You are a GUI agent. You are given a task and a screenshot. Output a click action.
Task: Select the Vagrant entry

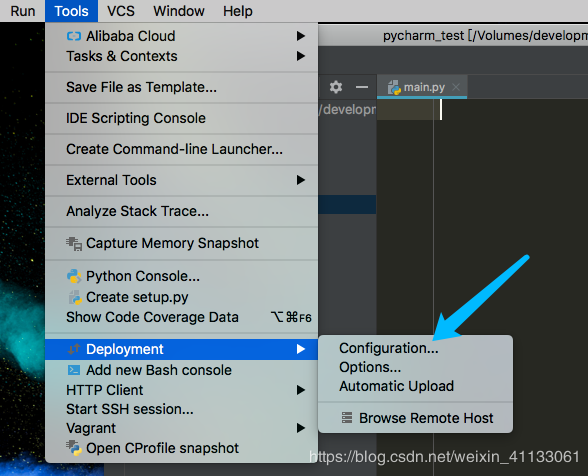[x=91, y=428]
